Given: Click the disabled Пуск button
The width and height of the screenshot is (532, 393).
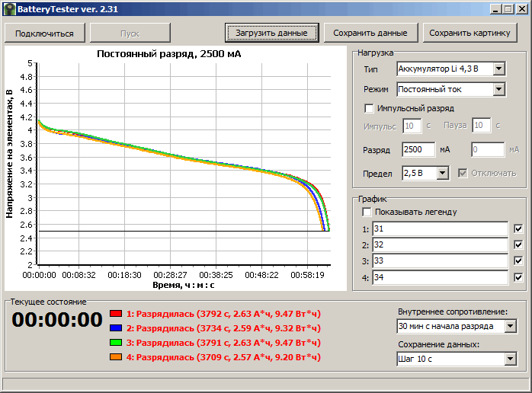Looking at the screenshot, I should tap(130, 34).
